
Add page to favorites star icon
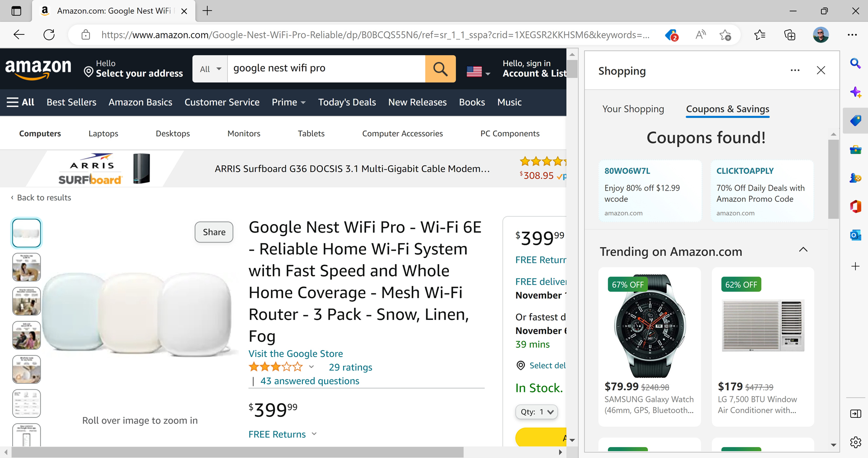725,35
